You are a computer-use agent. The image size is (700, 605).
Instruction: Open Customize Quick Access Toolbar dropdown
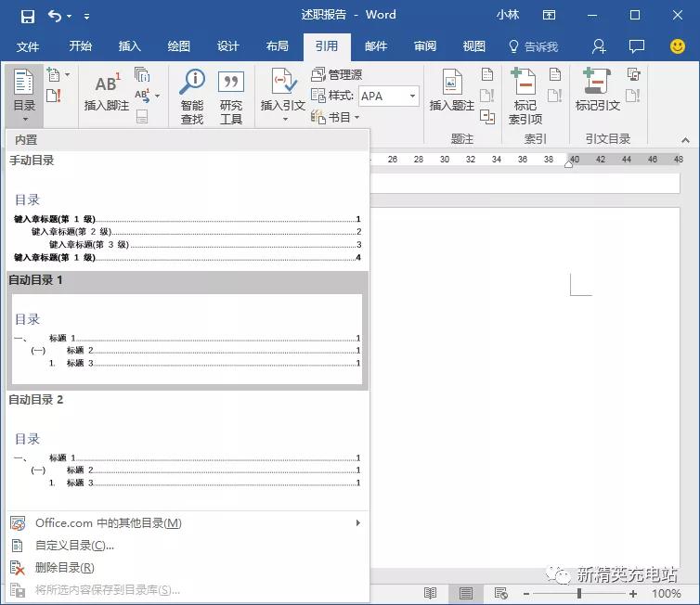pos(86,17)
